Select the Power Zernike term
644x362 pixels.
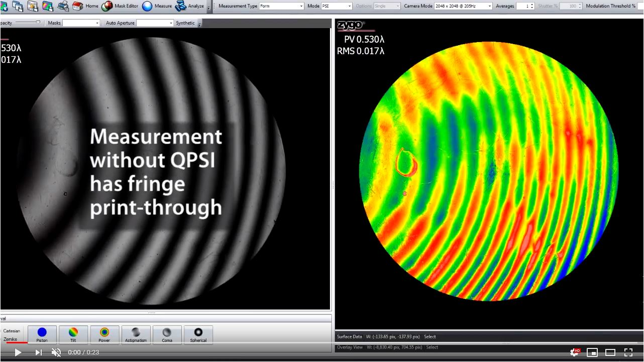tap(104, 334)
